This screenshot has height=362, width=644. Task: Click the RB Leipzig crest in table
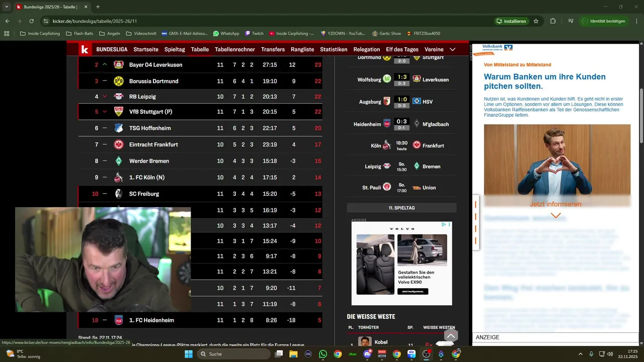118,97
